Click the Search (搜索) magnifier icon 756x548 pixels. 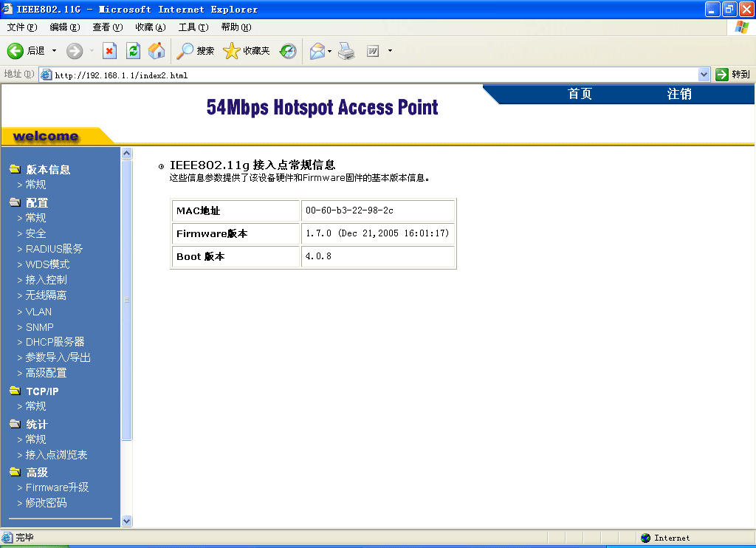tap(185, 51)
